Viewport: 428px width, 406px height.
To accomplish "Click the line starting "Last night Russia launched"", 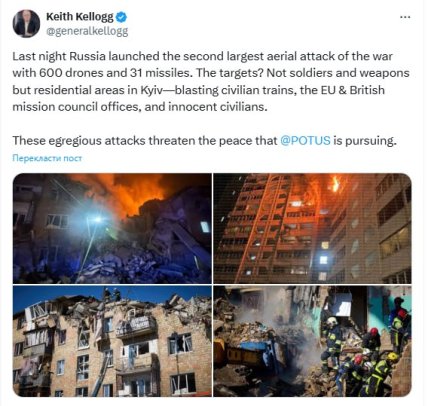I will click(202, 56).
